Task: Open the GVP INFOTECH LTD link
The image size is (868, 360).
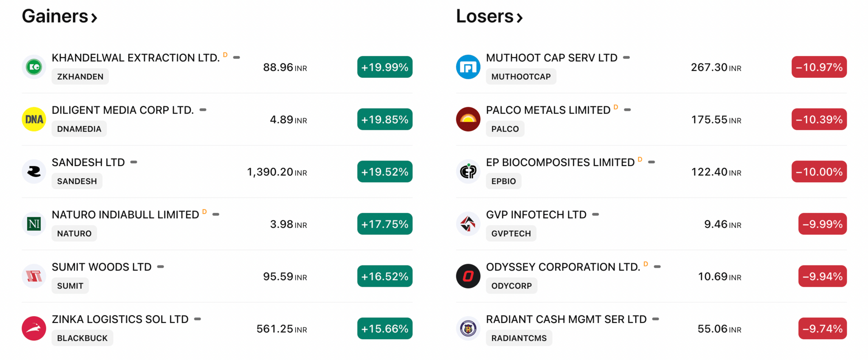Action: click(536, 214)
